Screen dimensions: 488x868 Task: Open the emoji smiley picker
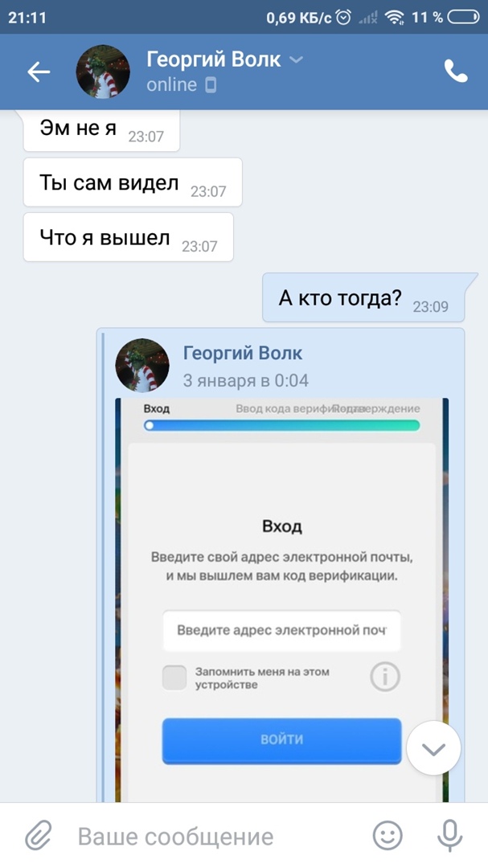tap(388, 835)
